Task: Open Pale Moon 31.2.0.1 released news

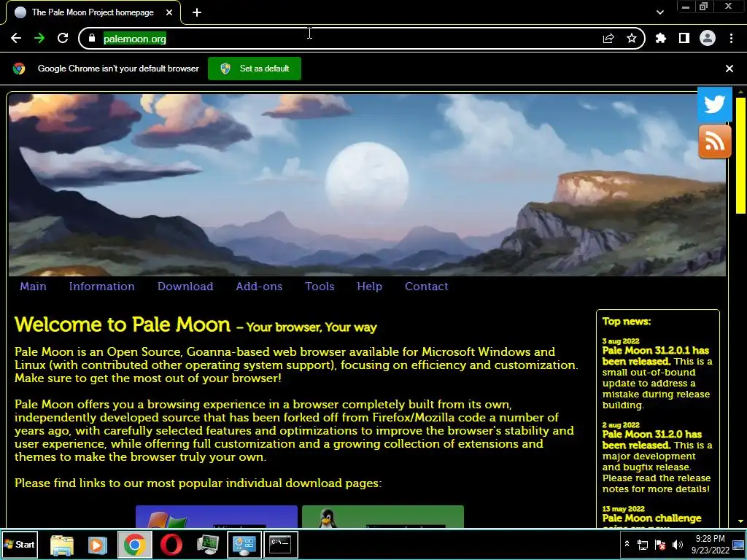Action: (656, 356)
